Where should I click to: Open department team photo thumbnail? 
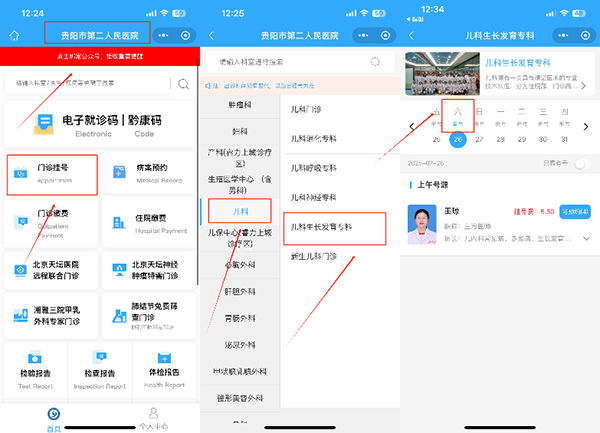[442, 73]
